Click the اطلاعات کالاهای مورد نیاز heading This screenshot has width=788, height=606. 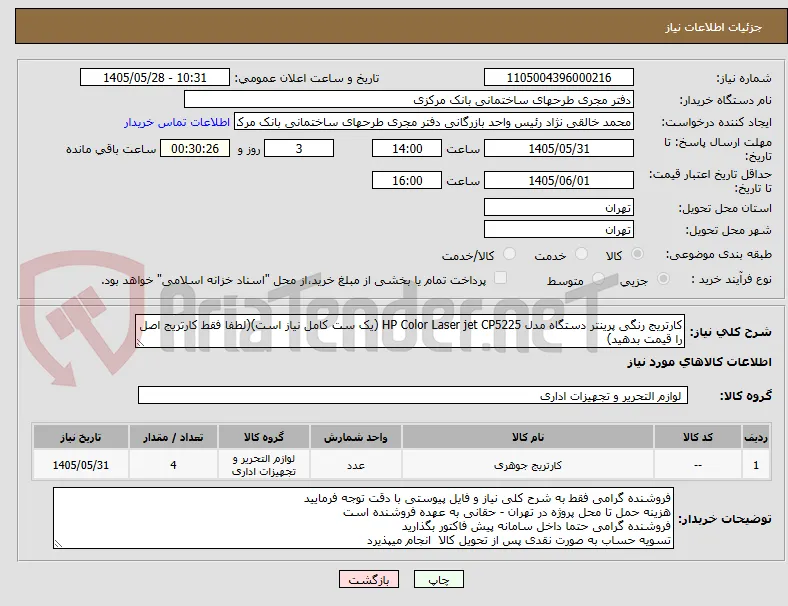pyautogui.click(x=699, y=362)
